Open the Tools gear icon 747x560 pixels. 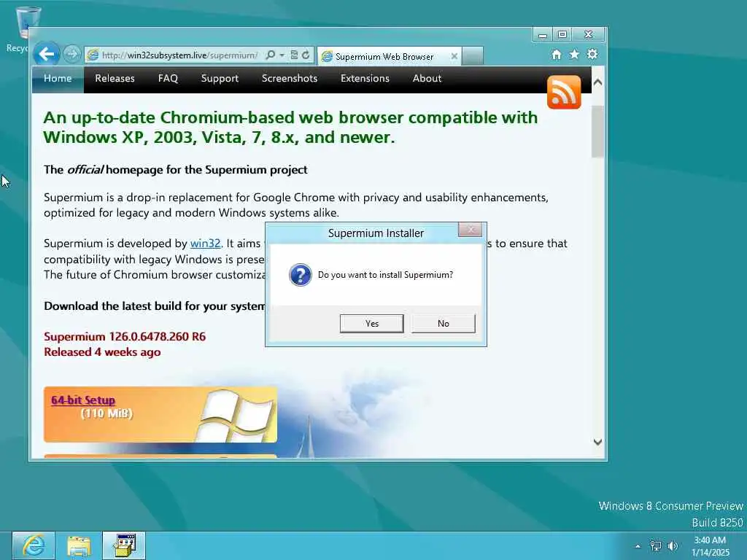[592, 54]
